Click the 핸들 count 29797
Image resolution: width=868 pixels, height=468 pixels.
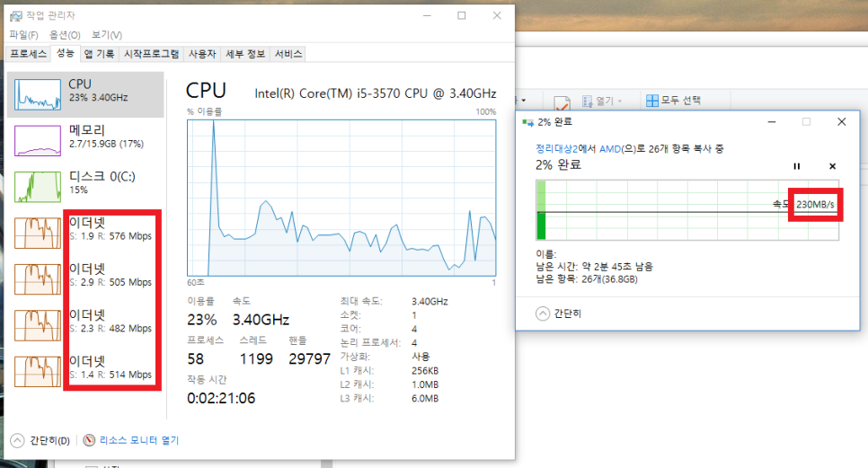pos(309,359)
